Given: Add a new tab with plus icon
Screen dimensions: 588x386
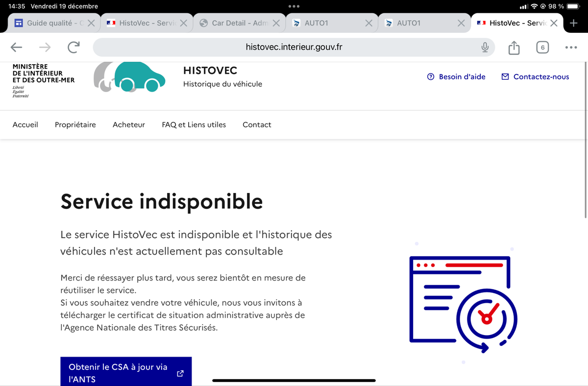Looking at the screenshot, I should click(574, 23).
